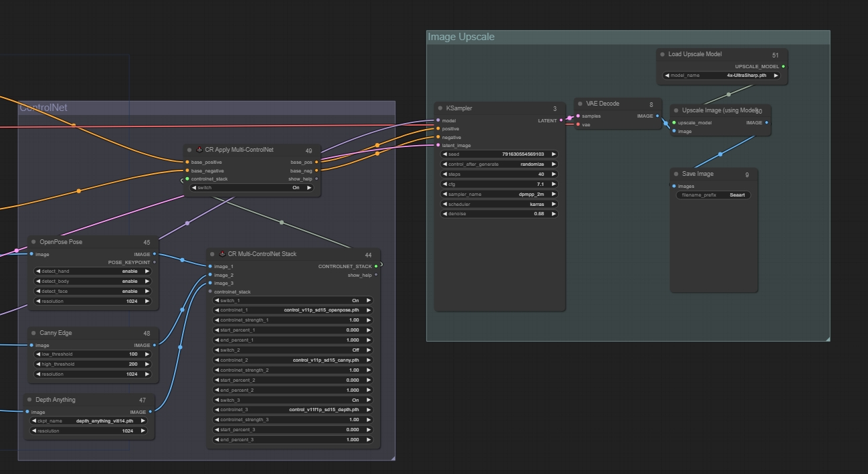Collapse the KSampler node via its title dot
Screen dimensions: 868x474
(x=440, y=108)
